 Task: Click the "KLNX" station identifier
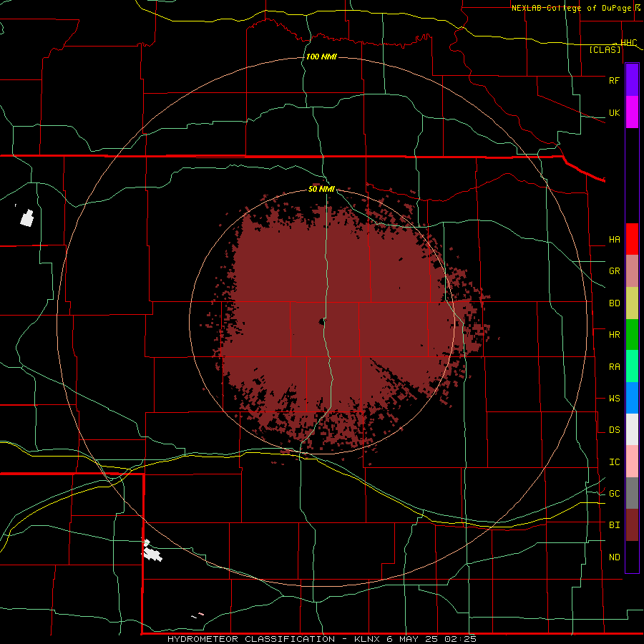(368, 639)
